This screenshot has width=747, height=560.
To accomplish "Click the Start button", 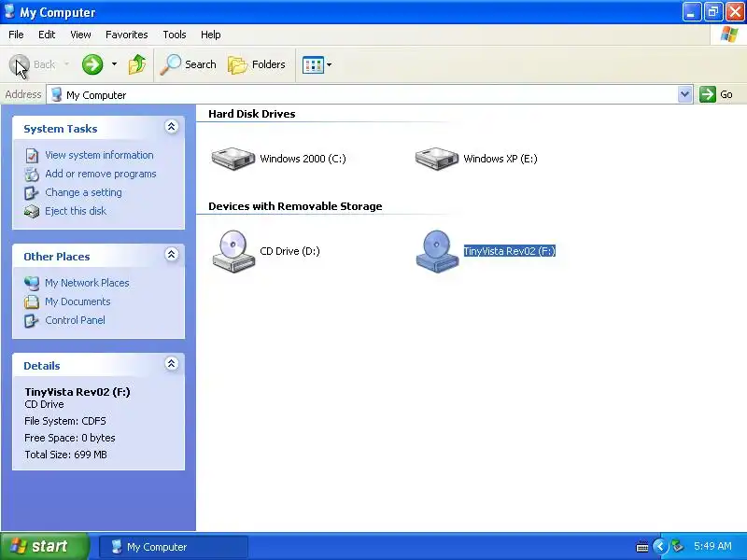I will [x=45, y=546].
